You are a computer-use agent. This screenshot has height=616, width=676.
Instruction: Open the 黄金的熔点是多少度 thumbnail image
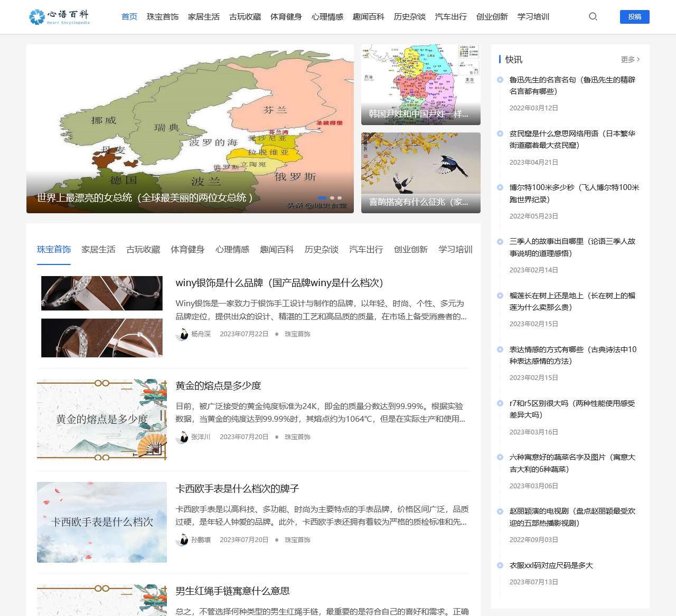point(102,420)
